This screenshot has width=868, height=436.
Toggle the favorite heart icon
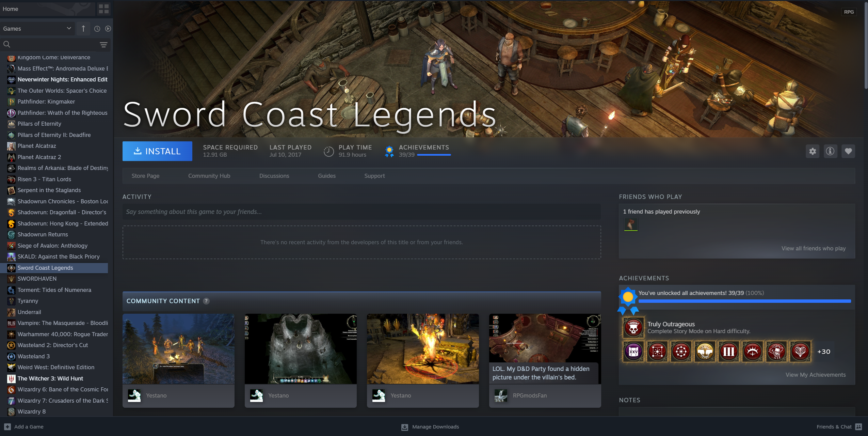tap(848, 151)
